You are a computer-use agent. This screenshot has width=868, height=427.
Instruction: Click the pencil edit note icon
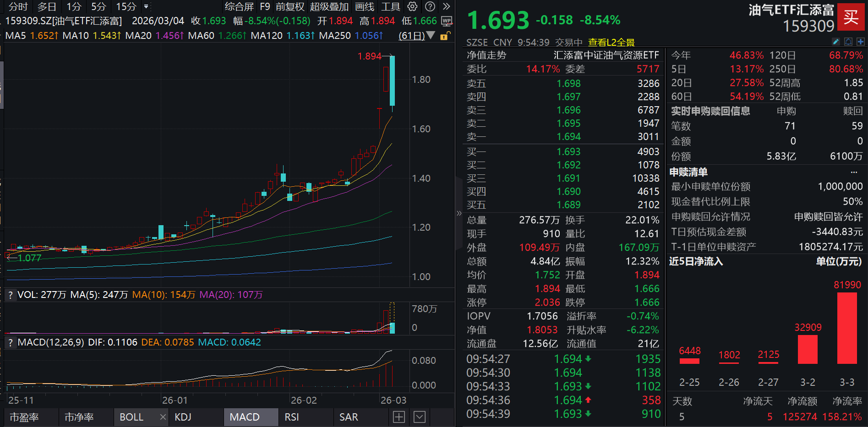pos(836,42)
